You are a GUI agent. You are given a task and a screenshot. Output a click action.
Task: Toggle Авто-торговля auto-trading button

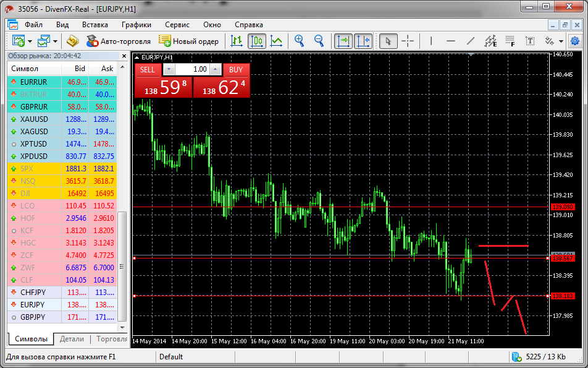(119, 41)
